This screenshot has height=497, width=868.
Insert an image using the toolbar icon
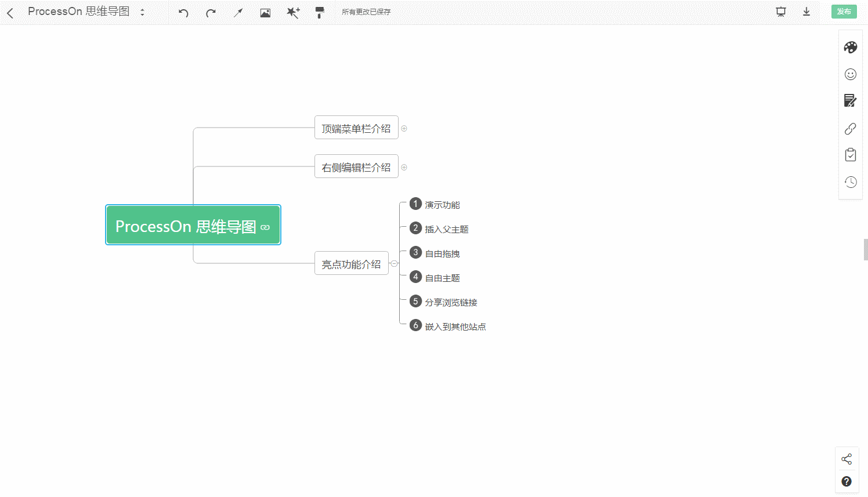click(x=265, y=12)
